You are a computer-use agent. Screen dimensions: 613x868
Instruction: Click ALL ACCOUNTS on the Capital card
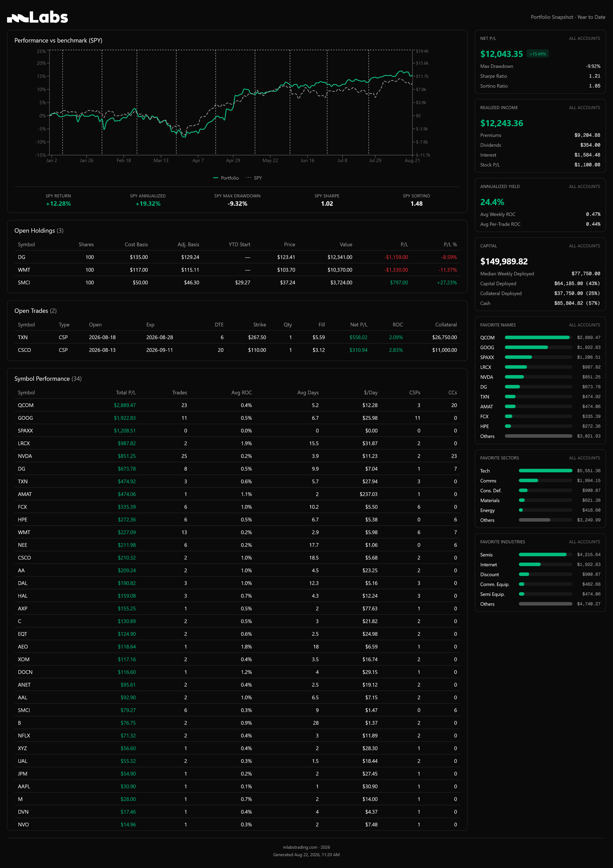585,246
